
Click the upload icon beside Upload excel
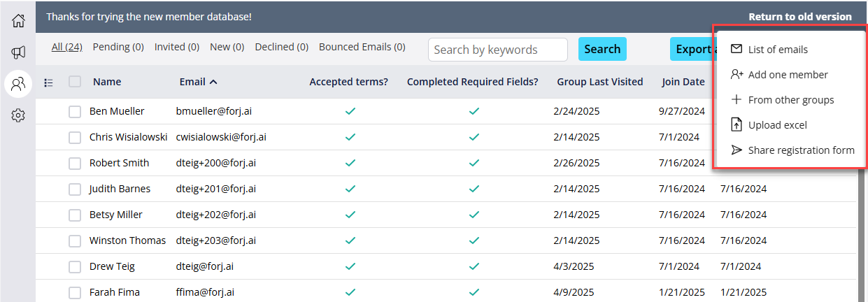point(736,124)
